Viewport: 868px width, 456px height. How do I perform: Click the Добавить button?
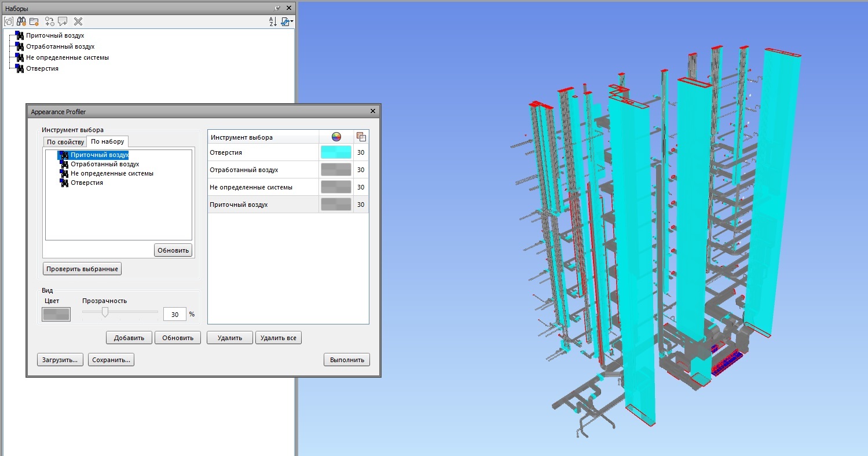(x=129, y=338)
